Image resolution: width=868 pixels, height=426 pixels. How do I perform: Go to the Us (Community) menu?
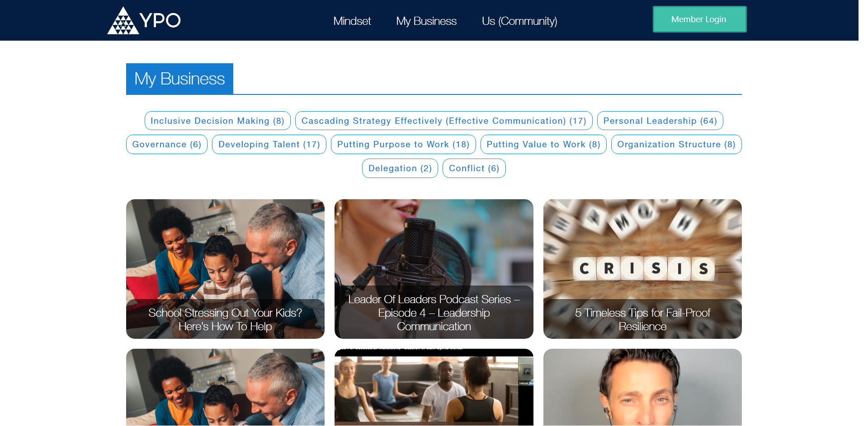(x=519, y=21)
